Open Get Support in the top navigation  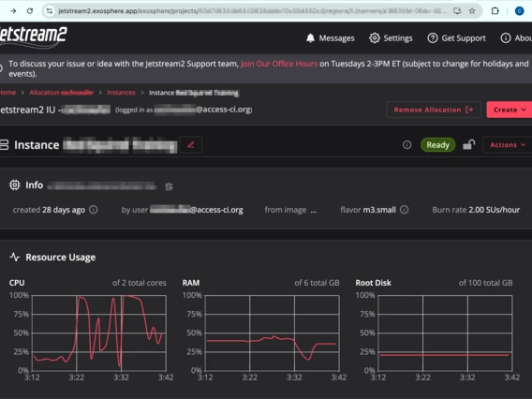(x=457, y=38)
